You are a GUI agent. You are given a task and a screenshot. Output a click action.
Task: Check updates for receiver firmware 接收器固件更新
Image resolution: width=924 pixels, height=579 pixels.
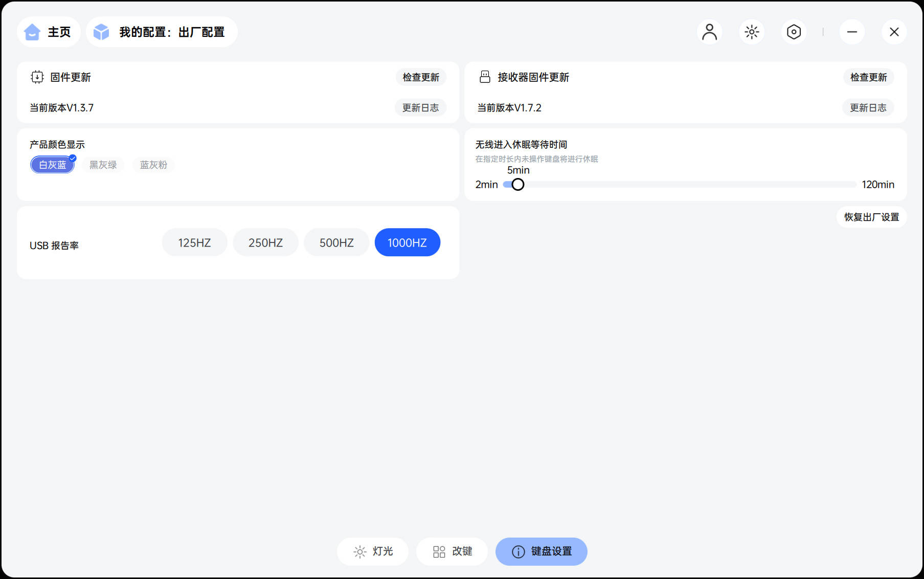(x=868, y=77)
